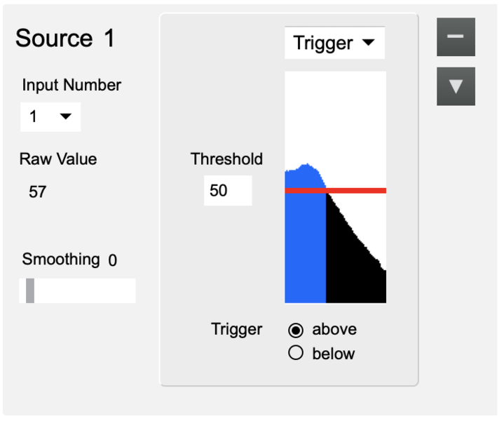Image resolution: width=504 pixels, height=421 pixels.
Task: Collapse the source panel with down-triangle button
Action: (x=456, y=86)
